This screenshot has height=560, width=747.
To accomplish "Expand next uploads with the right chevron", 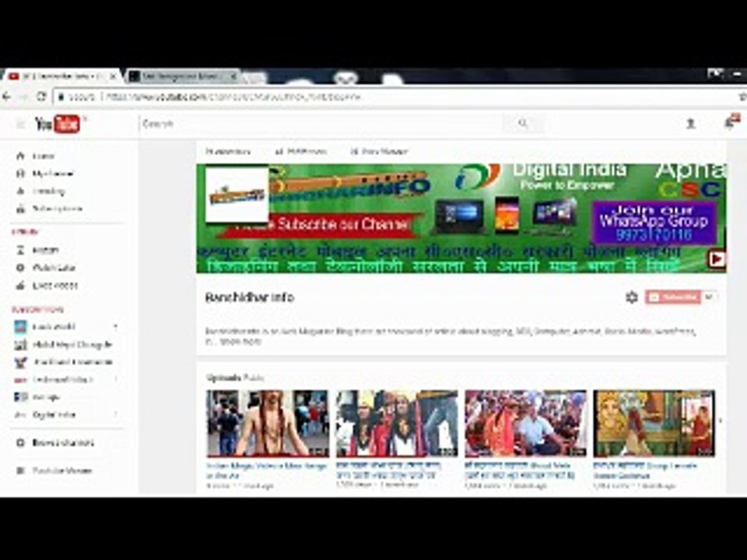I will pyautogui.click(x=721, y=421).
